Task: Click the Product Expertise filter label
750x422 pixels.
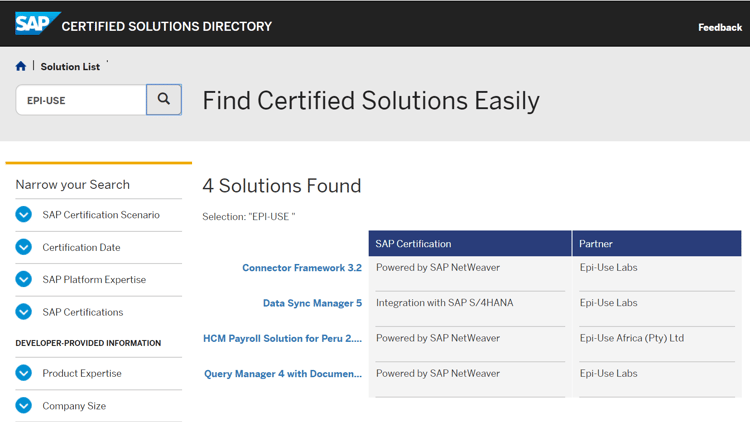Action: [x=82, y=373]
